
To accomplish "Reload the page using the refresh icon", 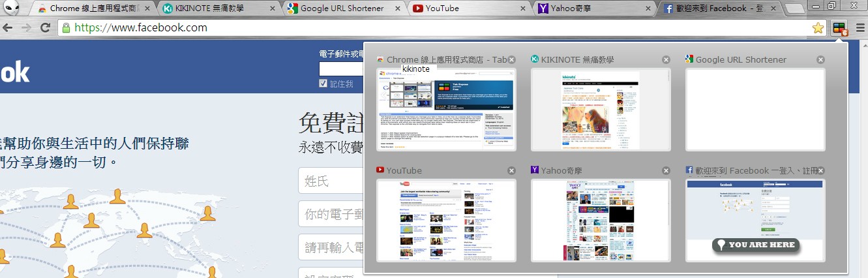I will 45,27.
